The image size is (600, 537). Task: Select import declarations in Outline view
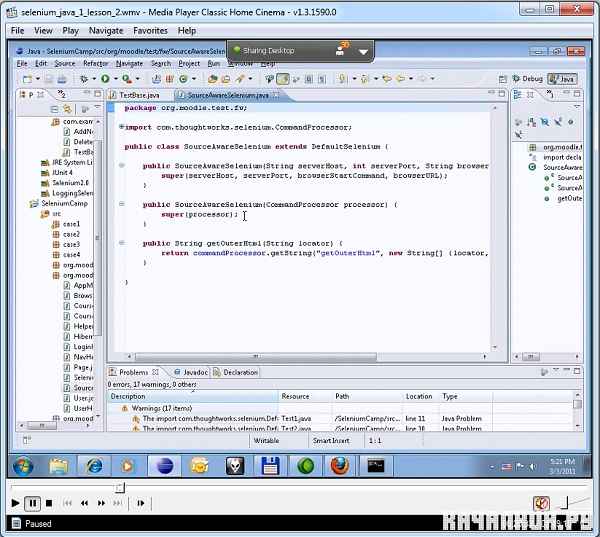click(x=556, y=157)
